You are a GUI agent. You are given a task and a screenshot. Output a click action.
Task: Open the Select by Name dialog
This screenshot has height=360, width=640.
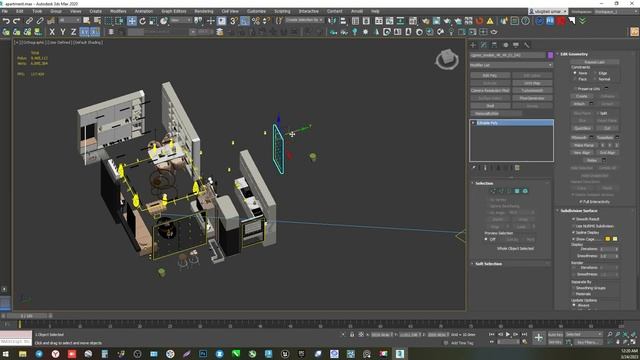(x=97, y=20)
